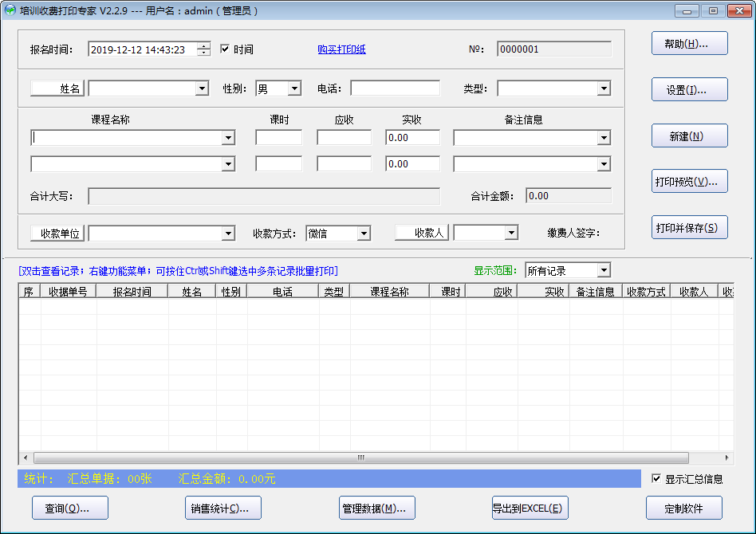Expand second row 备注信息 dropdown
The image size is (756, 534).
[604, 164]
